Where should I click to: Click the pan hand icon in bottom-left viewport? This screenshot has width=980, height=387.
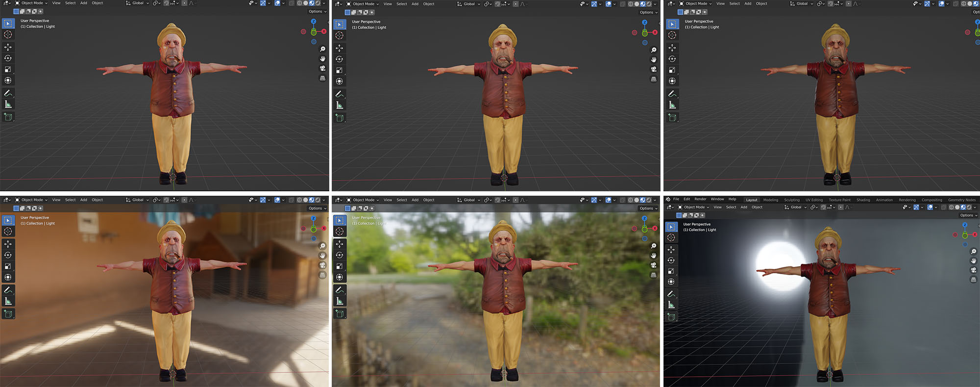[322, 256]
